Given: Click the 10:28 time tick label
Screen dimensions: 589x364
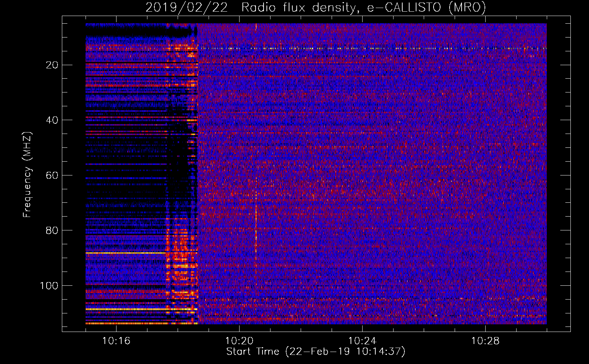Looking at the screenshot, I should click(x=485, y=341).
